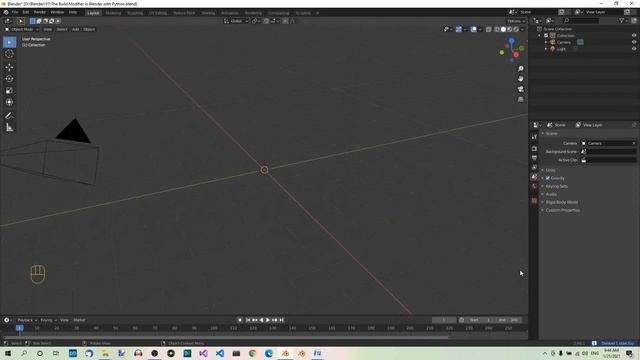The image size is (640, 360).
Task: Select the Scale tool
Action: [9, 91]
